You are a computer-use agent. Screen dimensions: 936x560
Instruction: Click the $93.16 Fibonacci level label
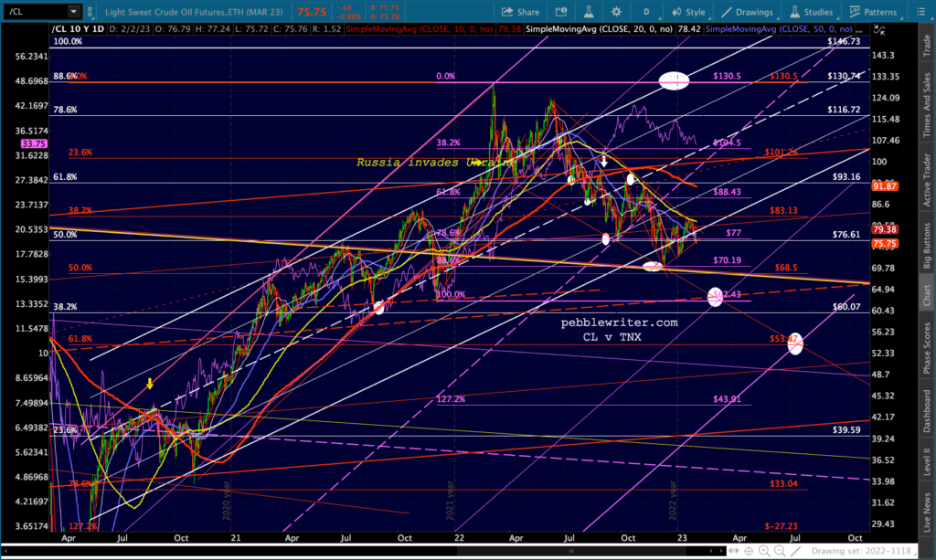[846, 177]
